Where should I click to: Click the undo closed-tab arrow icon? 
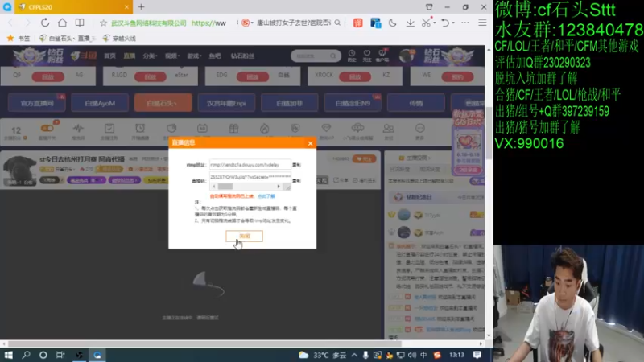(x=445, y=23)
